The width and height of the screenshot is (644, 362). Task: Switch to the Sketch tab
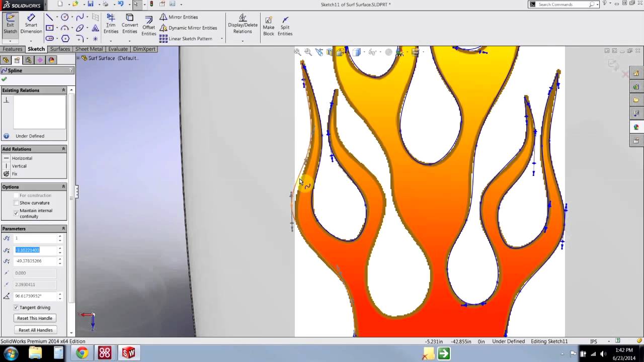(36, 49)
